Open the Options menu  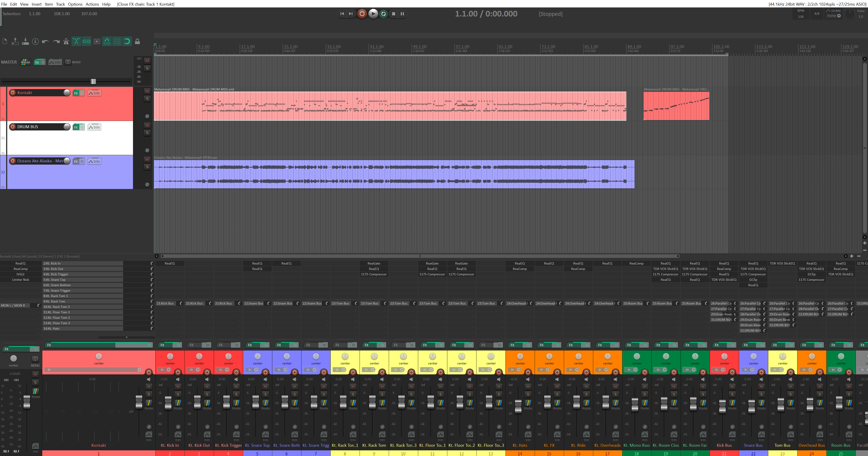pos(75,4)
